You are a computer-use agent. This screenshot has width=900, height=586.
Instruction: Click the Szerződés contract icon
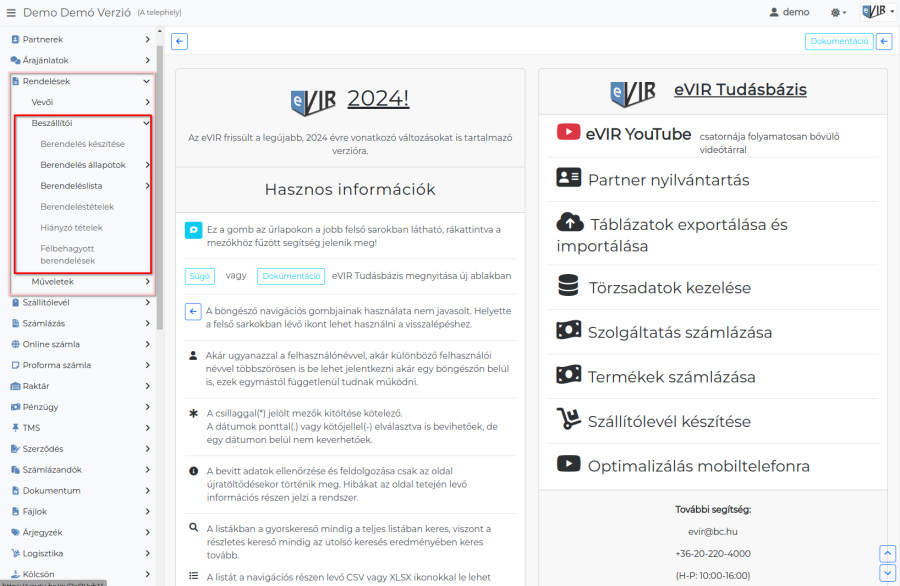point(15,449)
